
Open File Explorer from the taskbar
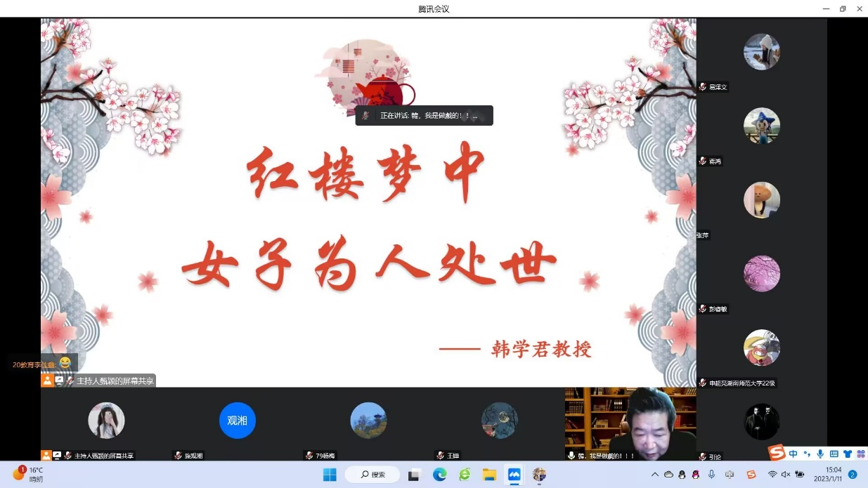tap(489, 475)
